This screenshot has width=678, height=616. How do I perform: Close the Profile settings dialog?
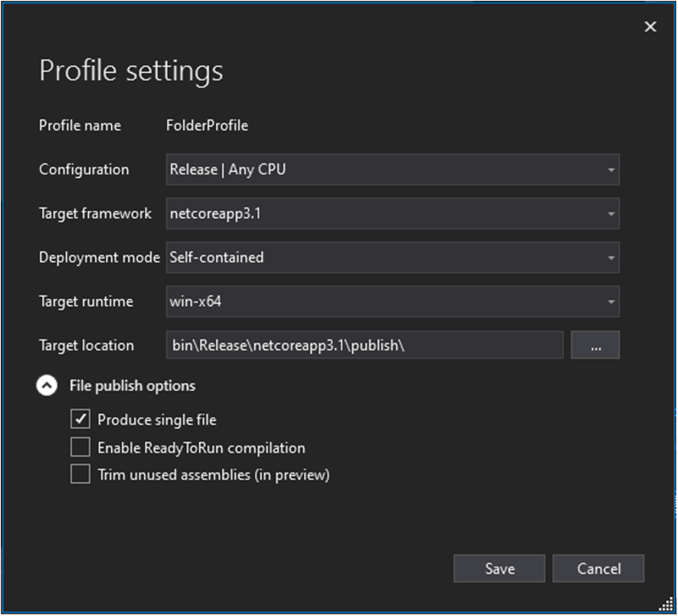click(650, 27)
